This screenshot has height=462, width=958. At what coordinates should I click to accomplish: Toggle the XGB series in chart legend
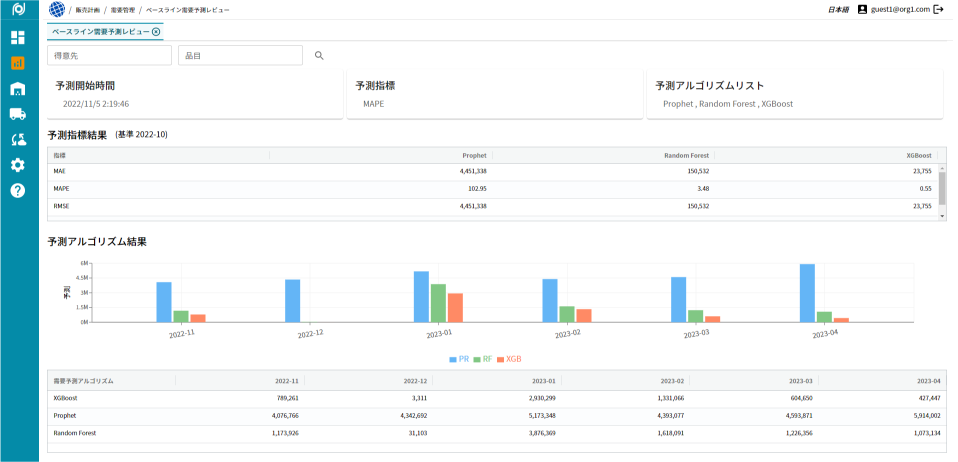(x=509, y=358)
